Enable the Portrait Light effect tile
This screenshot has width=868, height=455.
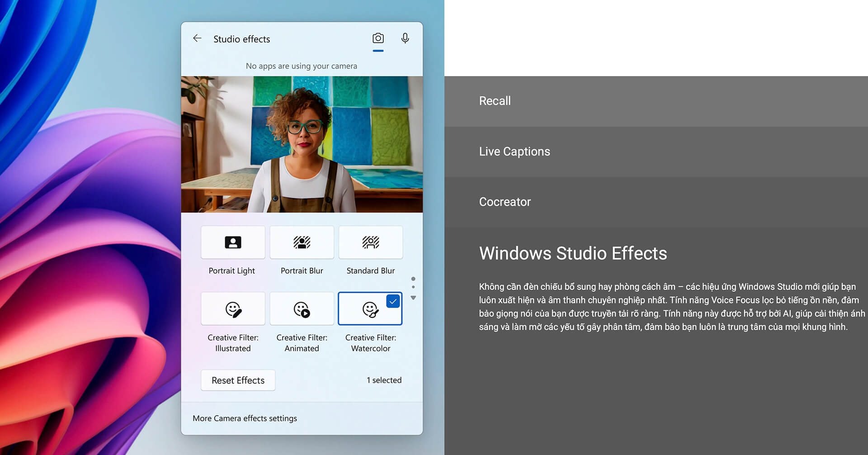point(233,242)
